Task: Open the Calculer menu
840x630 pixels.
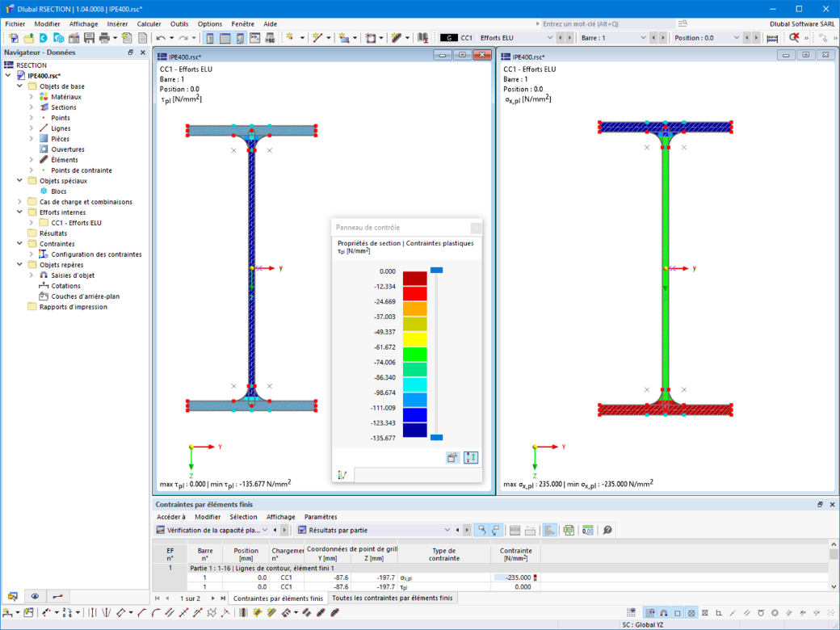Action: point(149,24)
